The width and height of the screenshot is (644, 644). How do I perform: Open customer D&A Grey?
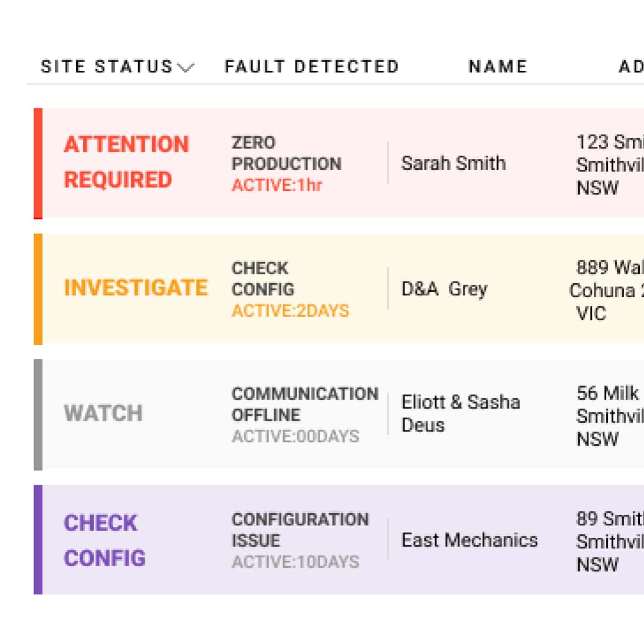point(445,289)
